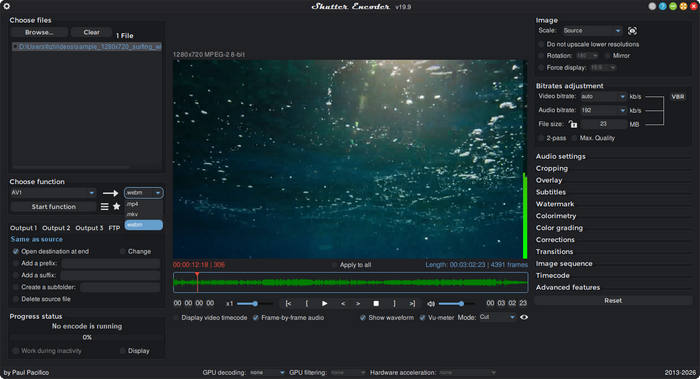This screenshot has width=700, height=379.
Task: Select .mkv from container list
Action: pos(144,214)
